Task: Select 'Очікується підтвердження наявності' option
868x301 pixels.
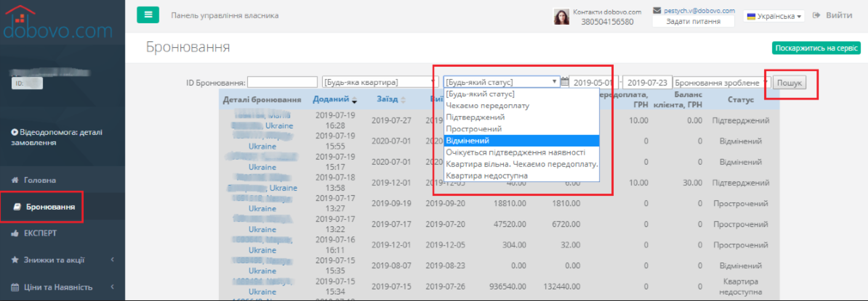Action: click(521, 152)
